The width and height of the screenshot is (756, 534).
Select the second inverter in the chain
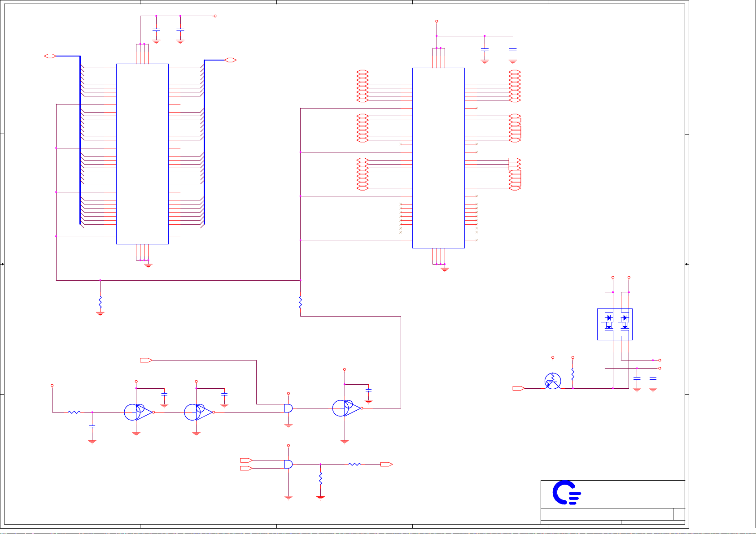(199, 412)
